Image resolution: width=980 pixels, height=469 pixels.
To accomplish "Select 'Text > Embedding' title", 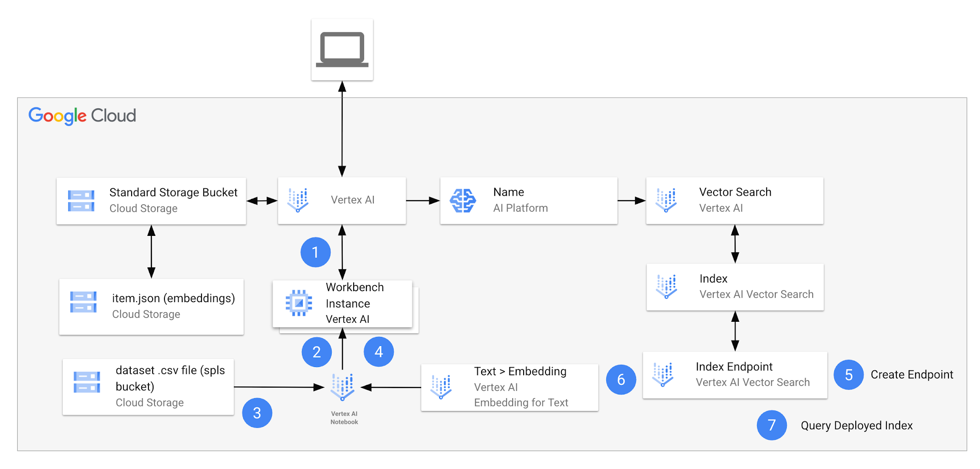I will 520,371.
